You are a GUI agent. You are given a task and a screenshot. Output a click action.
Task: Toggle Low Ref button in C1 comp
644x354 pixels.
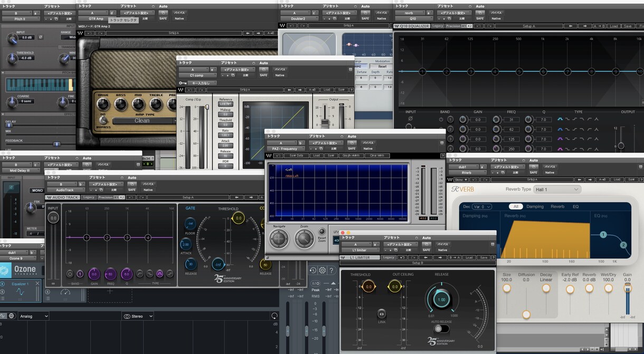(226, 104)
